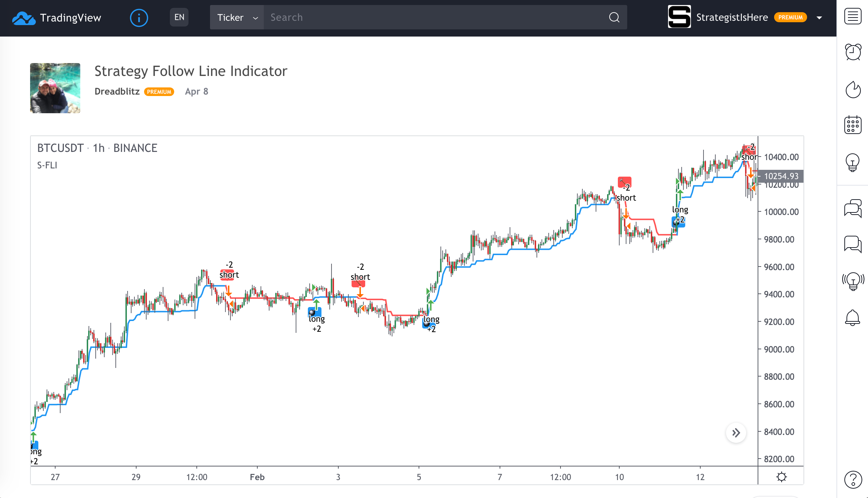Click the 10 date label on time axis
The image size is (868, 498).
619,477
